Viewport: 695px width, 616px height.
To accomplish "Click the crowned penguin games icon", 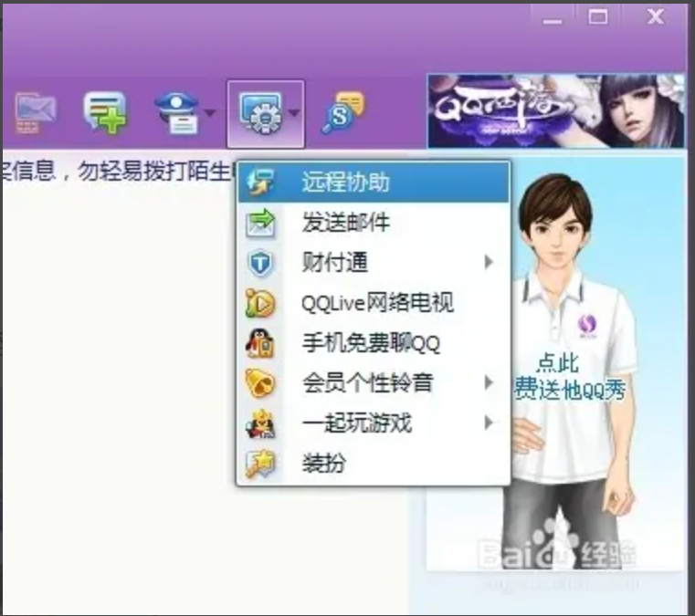I will tap(260, 423).
